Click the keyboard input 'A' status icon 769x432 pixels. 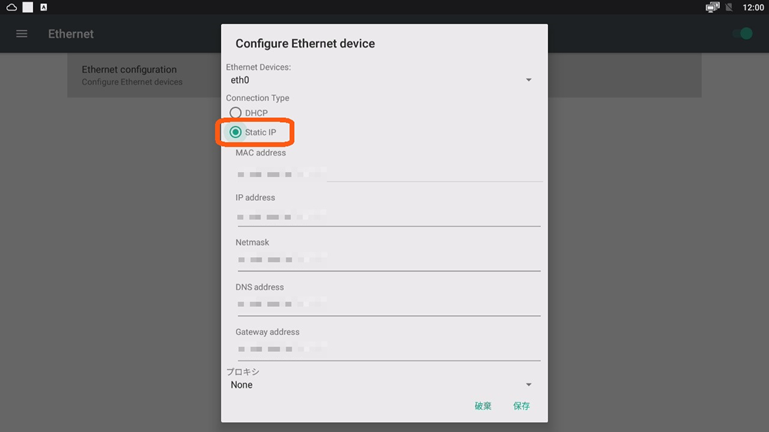[44, 7]
